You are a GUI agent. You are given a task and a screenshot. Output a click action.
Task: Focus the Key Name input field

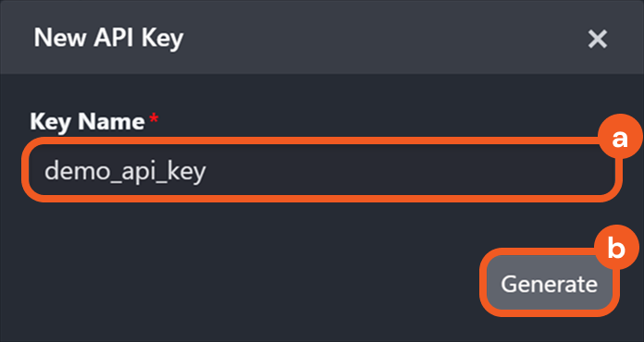(x=322, y=170)
